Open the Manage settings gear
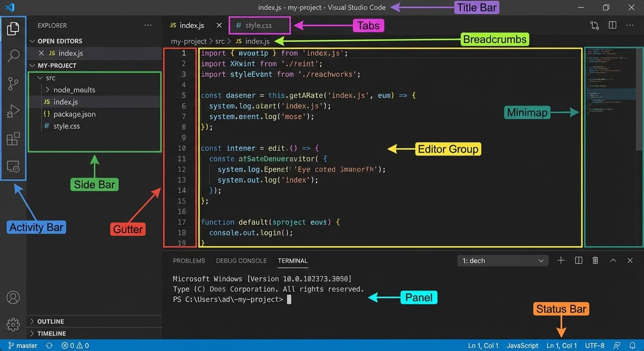 click(13, 324)
